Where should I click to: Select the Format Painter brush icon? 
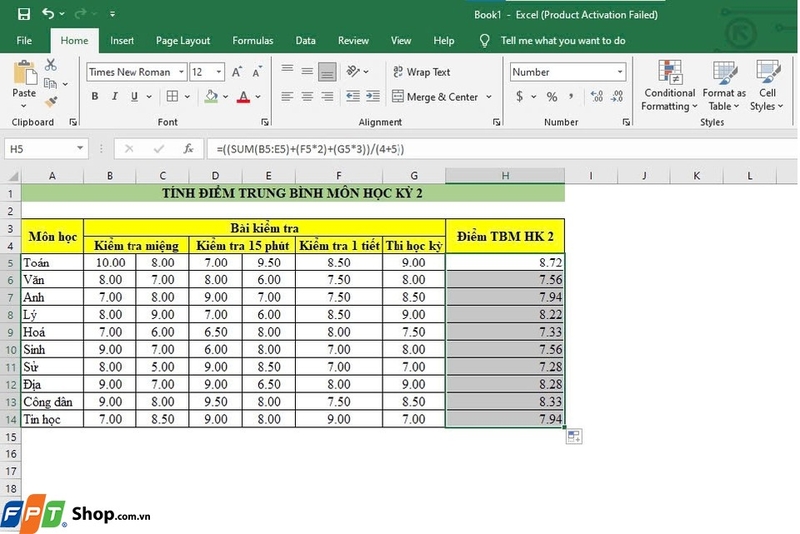(51, 102)
